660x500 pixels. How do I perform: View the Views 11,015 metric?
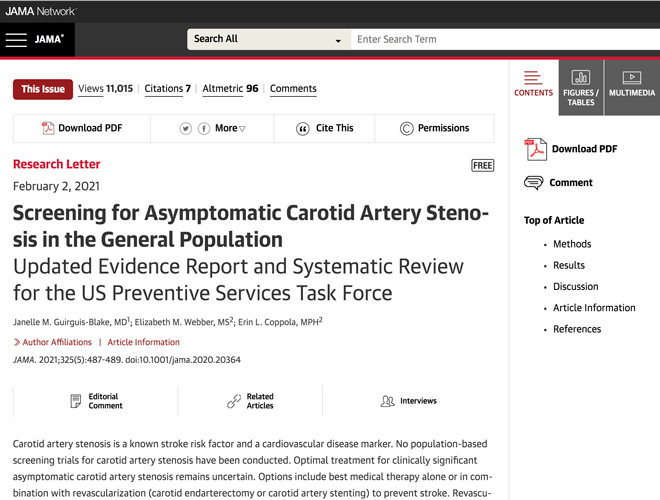(105, 89)
